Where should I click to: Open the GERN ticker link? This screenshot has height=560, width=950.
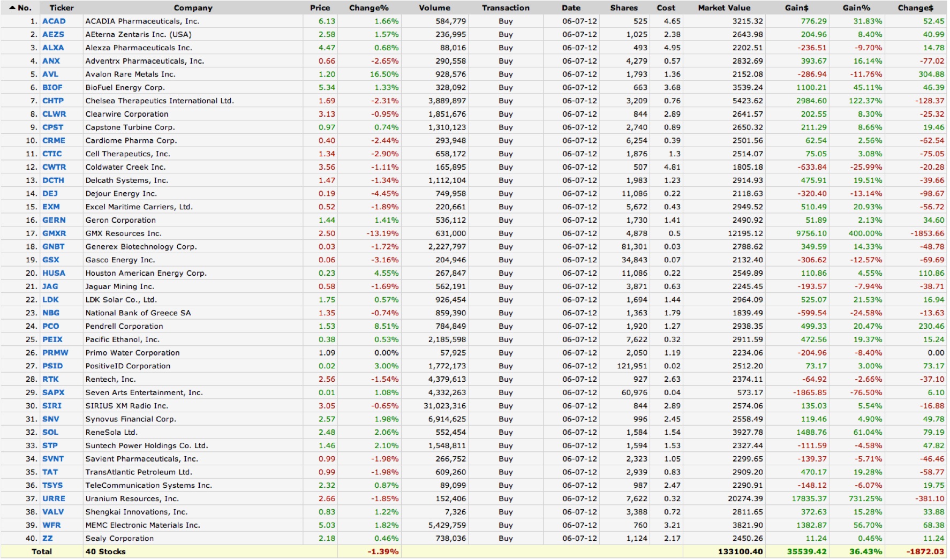pyautogui.click(x=54, y=220)
